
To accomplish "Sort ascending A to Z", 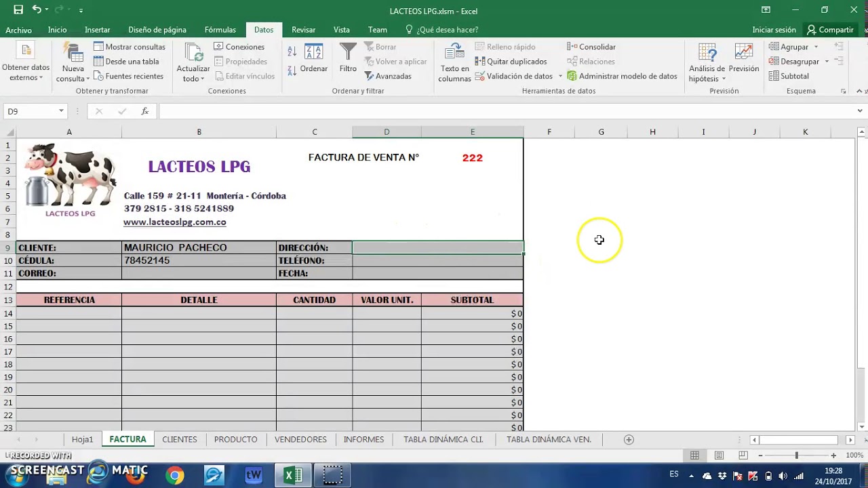I will click(x=292, y=52).
